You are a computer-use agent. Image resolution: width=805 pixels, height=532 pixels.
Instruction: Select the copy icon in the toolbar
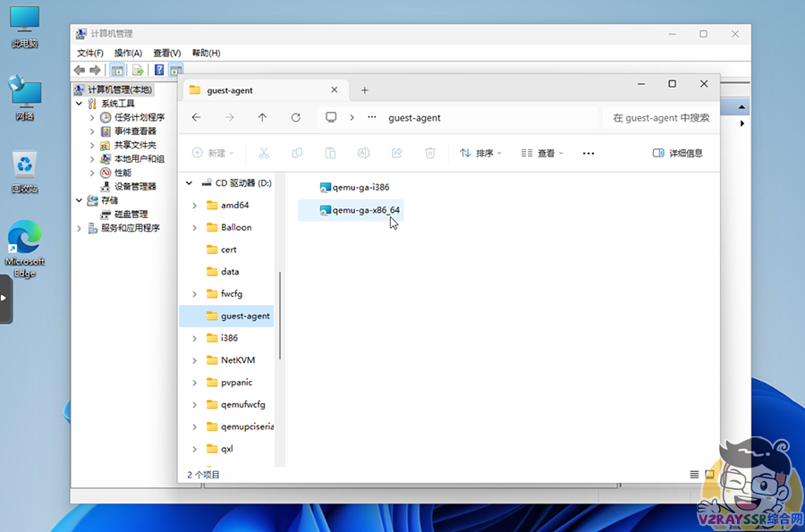pyautogui.click(x=297, y=153)
